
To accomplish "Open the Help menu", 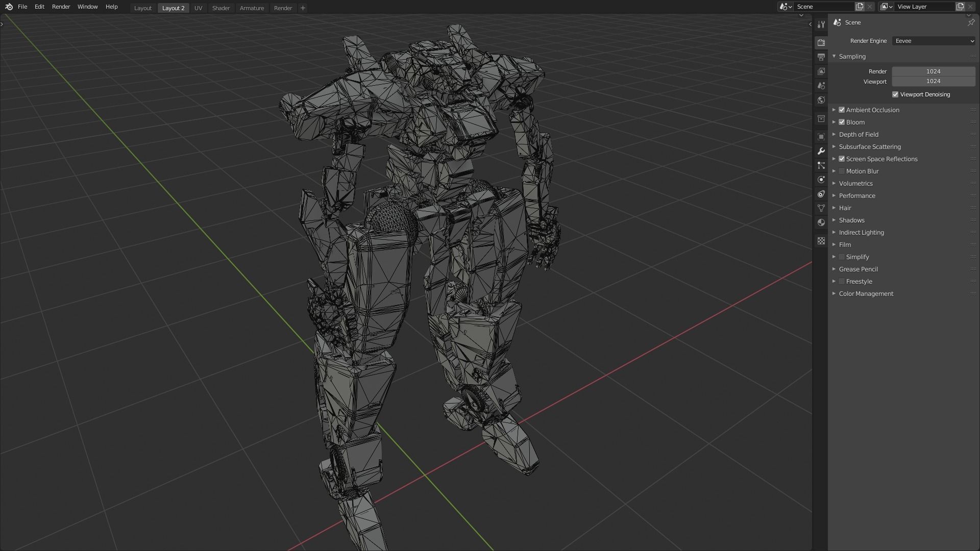I will [111, 7].
